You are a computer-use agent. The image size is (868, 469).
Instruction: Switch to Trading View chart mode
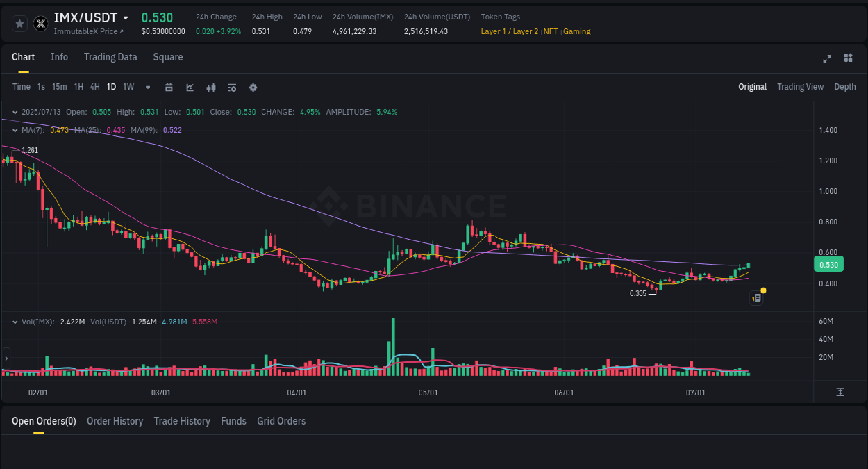(800, 87)
